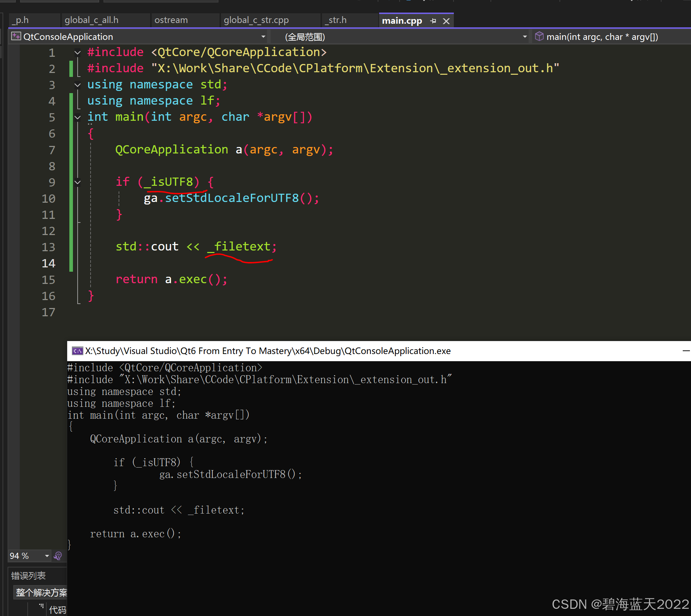Screen dimensions: 691x616
Task: Open the global_c_str.cpp tab
Action: [x=256, y=20]
